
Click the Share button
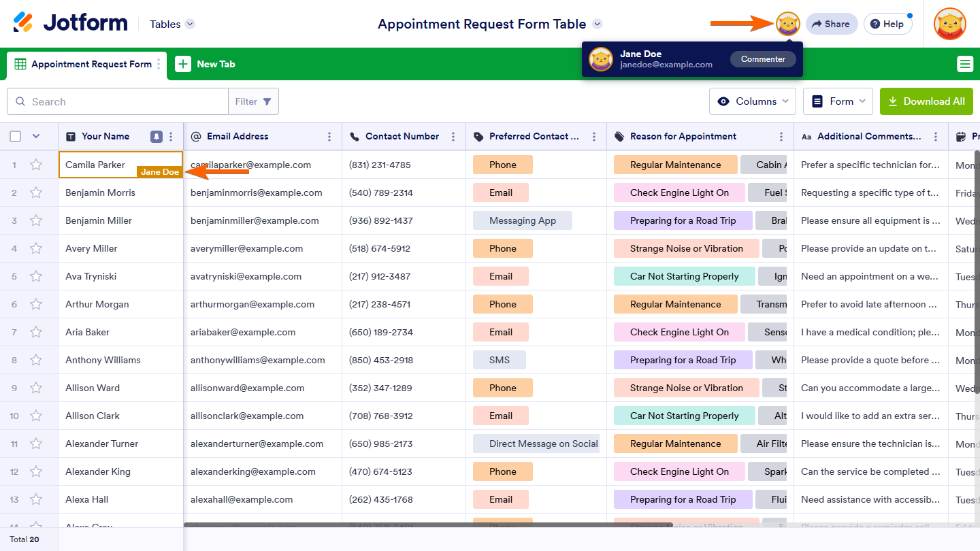[831, 24]
